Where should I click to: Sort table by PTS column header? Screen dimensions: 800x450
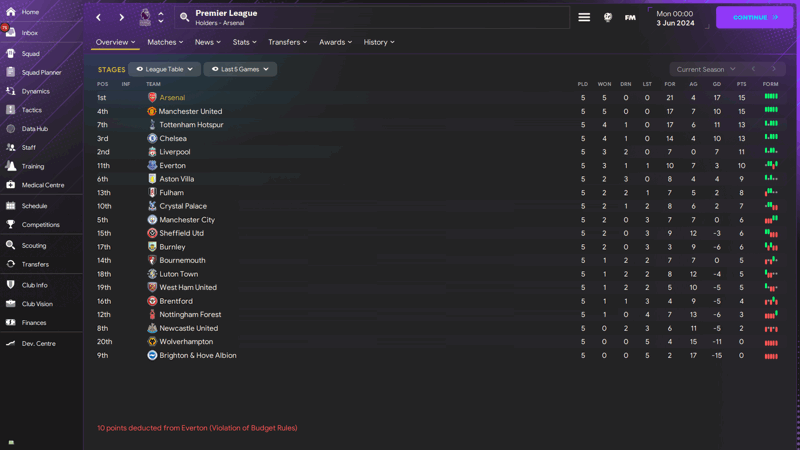(741, 84)
